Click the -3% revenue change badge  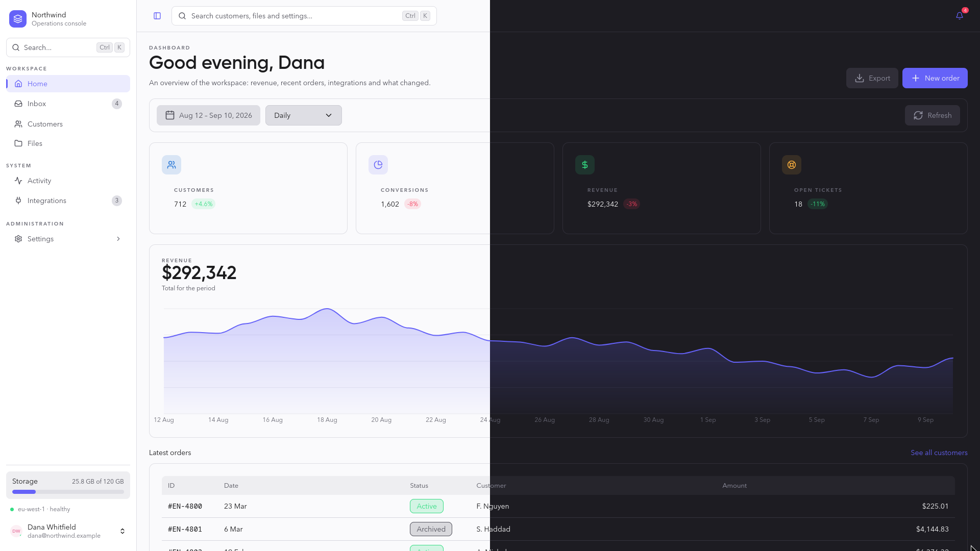pyautogui.click(x=632, y=204)
